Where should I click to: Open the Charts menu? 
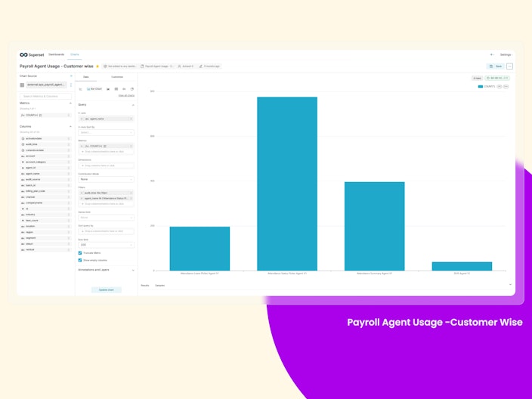point(75,54)
